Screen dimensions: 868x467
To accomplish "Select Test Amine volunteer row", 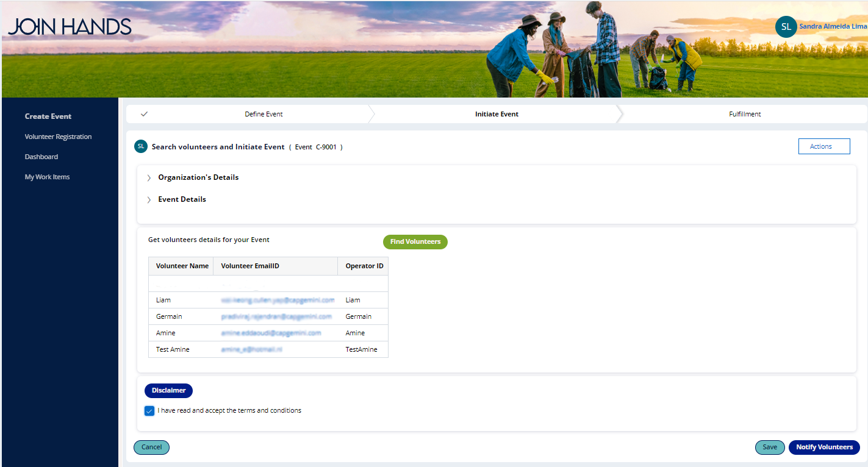I will coord(268,349).
